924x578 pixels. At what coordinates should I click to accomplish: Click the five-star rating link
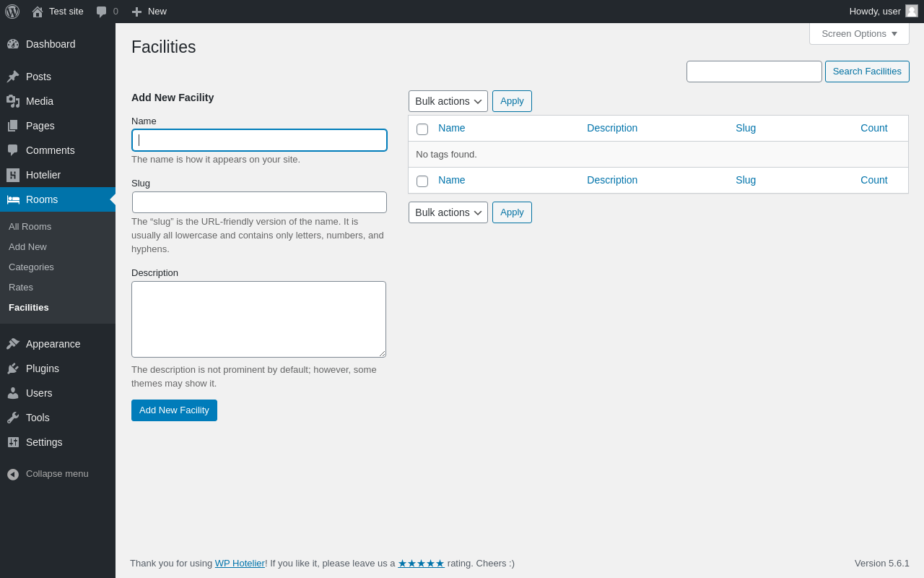[x=421, y=564]
